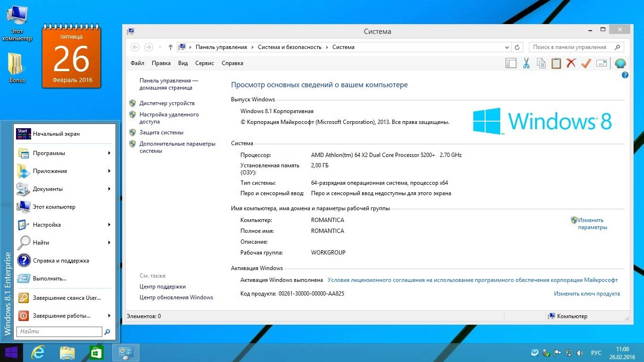Select Завершение сеанса User...
The image size is (644, 362).
65,298
